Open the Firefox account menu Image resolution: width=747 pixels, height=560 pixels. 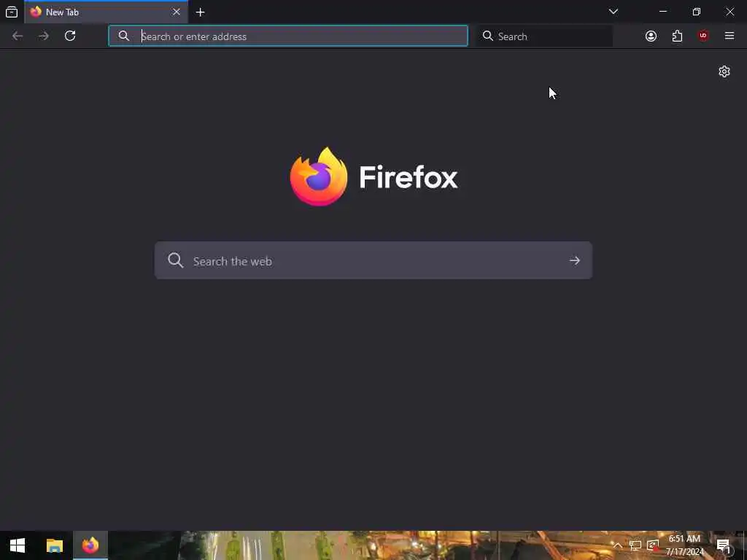pyautogui.click(x=651, y=36)
